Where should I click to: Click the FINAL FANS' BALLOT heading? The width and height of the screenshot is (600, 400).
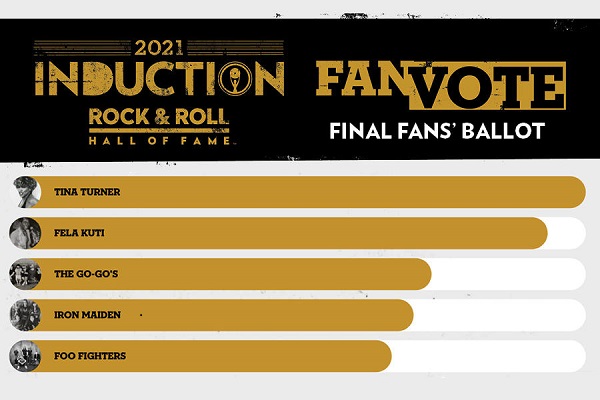click(437, 131)
